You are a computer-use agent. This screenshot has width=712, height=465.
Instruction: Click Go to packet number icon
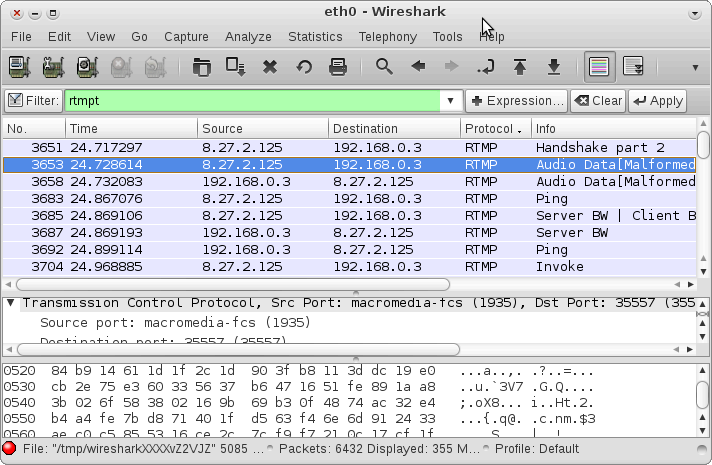coord(485,67)
